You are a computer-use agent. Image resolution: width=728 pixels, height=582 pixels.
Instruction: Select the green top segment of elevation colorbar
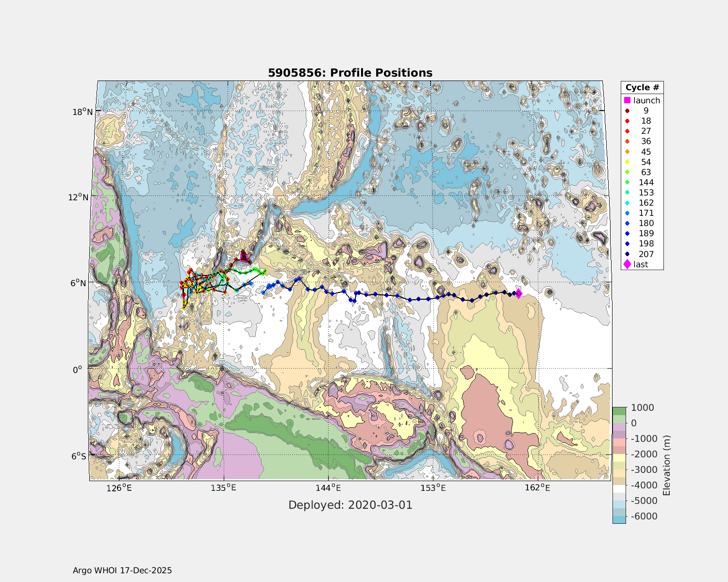[619, 411]
